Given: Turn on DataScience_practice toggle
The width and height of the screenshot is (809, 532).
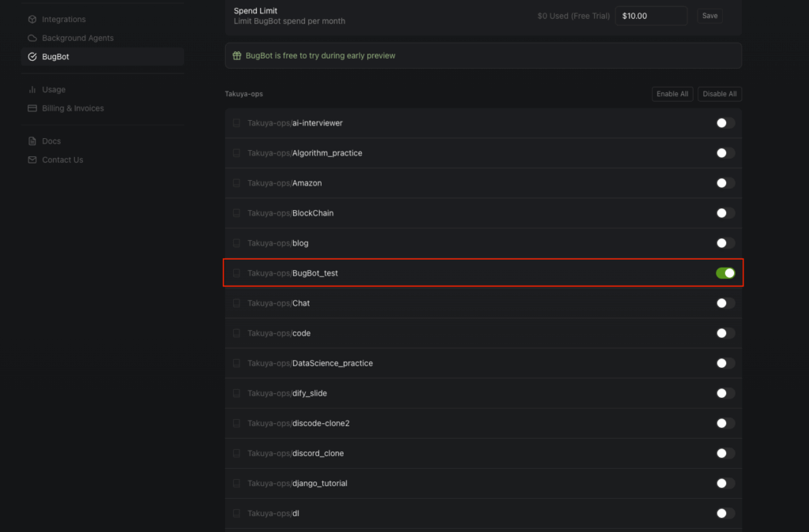Looking at the screenshot, I should click(725, 363).
